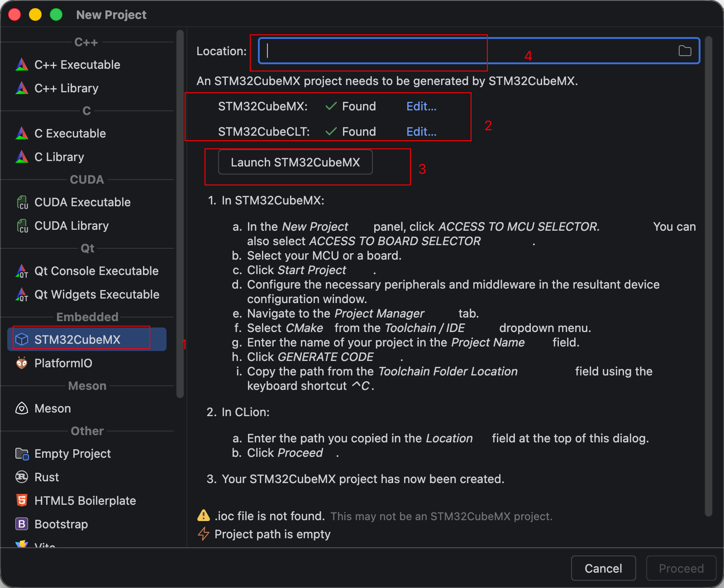Select HTML5 Boilerplate project type

pos(87,501)
